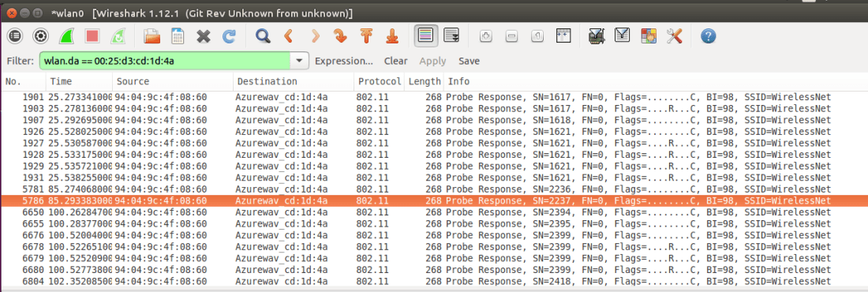Save the current filter
The image size is (868, 292).
point(469,61)
